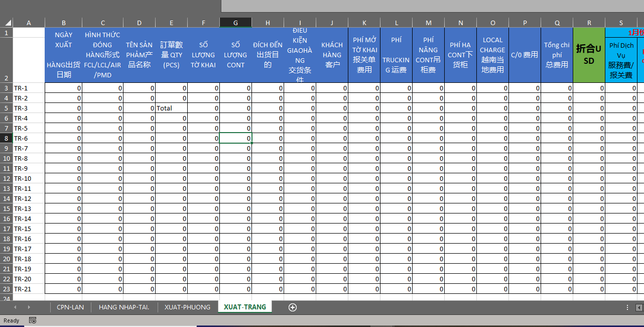Switch to the XUAT-PHUONG sheet tab
This screenshot has width=644, height=327.
pos(188,307)
